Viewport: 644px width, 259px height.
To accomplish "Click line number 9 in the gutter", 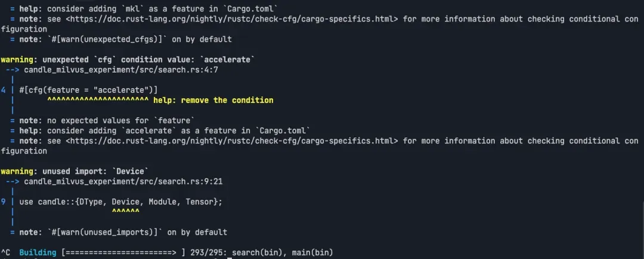I will 4,202.
